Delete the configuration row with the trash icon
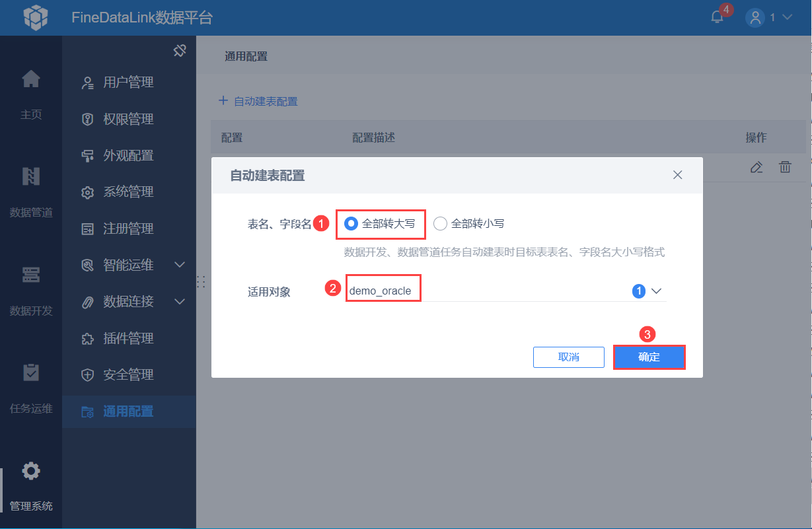This screenshot has width=812, height=529. click(x=785, y=167)
